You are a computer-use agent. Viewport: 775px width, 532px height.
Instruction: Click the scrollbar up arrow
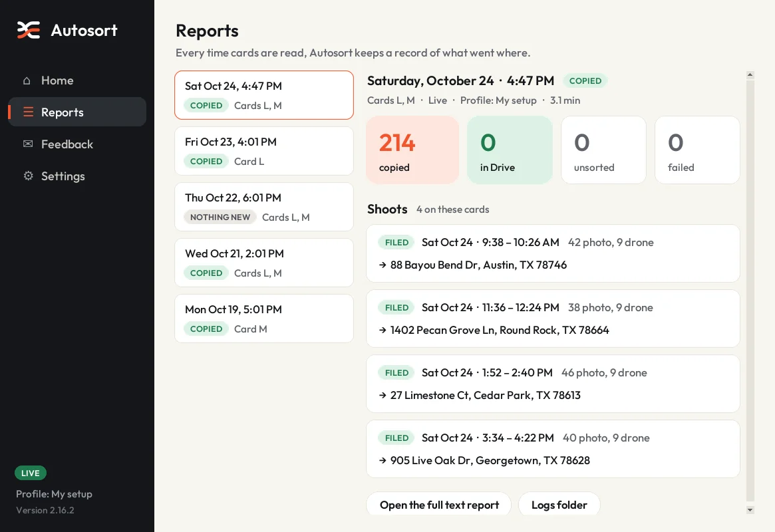coord(750,75)
